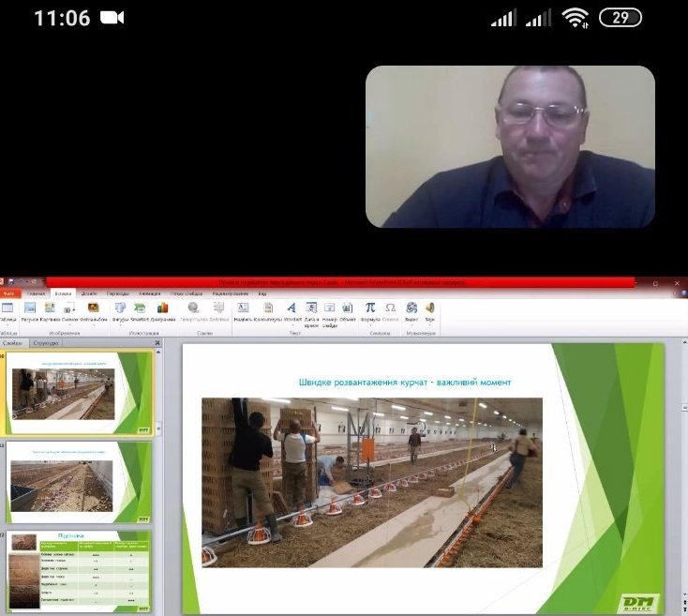The height and width of the screenshot is (616, 688).
Task: Select the Підстилка table slide thumbnail
Action: click(79, 571)
